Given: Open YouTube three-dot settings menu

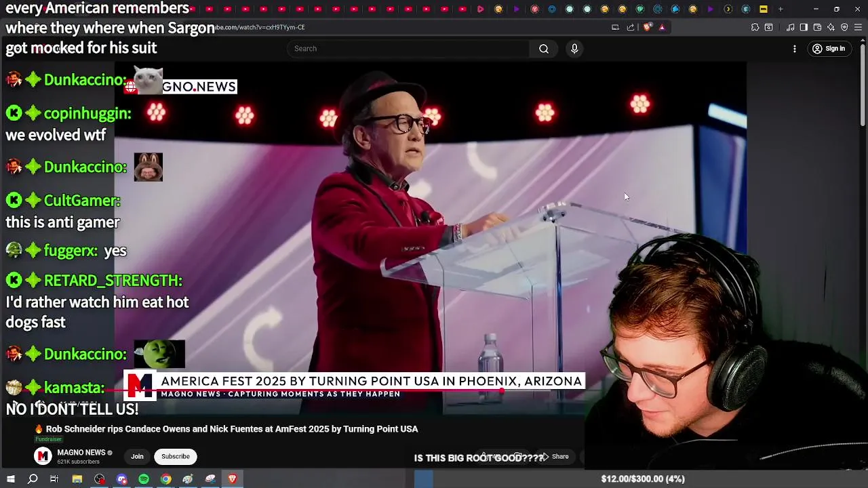Looking at the screenshot, I should pyautogui.click(x=795, y=49).
